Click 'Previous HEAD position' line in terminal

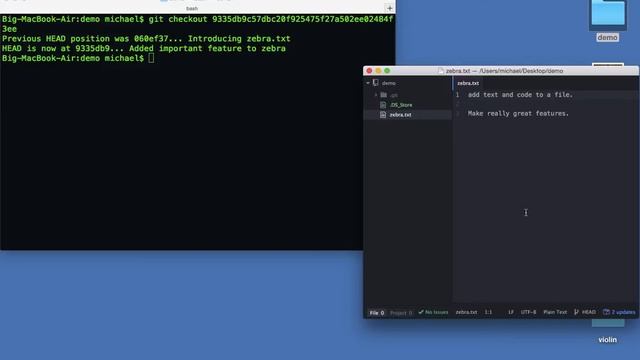coord(146,39)
